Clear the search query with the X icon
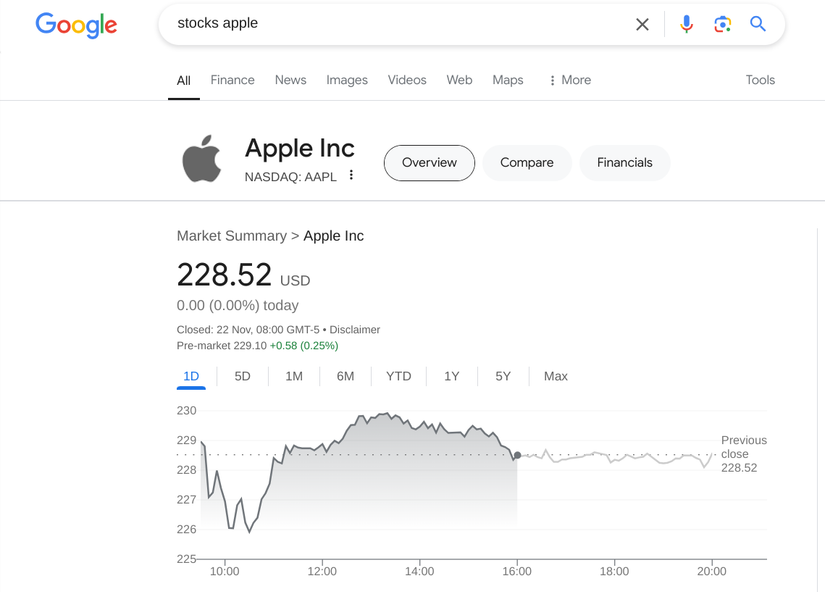This screenshot has width=825, height=592. (642, 24)
